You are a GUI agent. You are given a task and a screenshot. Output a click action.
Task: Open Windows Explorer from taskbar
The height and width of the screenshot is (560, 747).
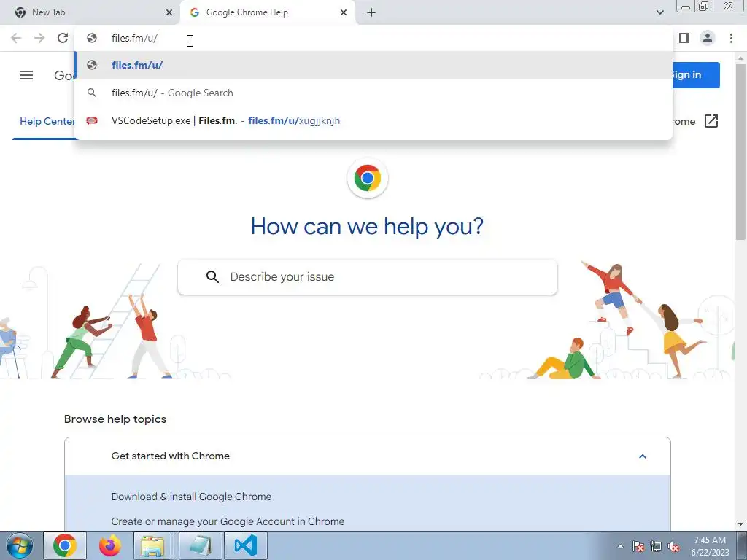[x=152, y=545]
